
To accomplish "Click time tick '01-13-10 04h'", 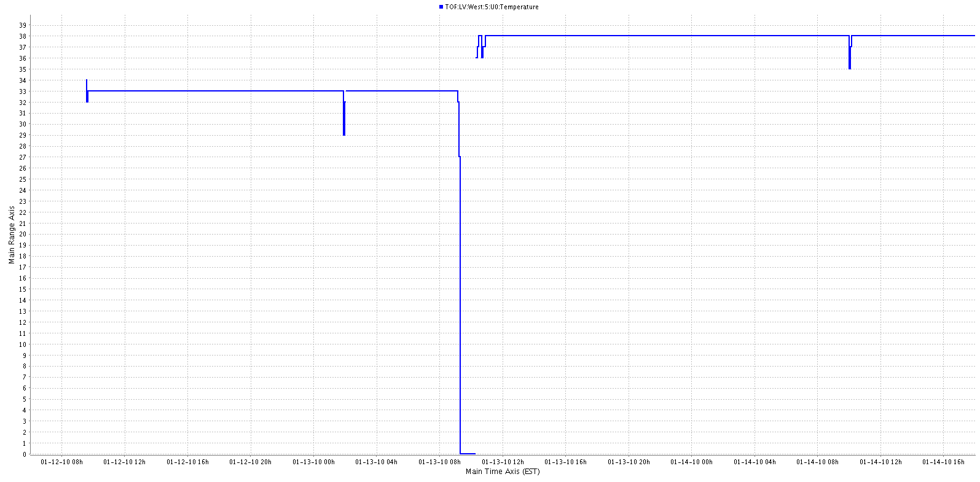I will coord(377,462).
